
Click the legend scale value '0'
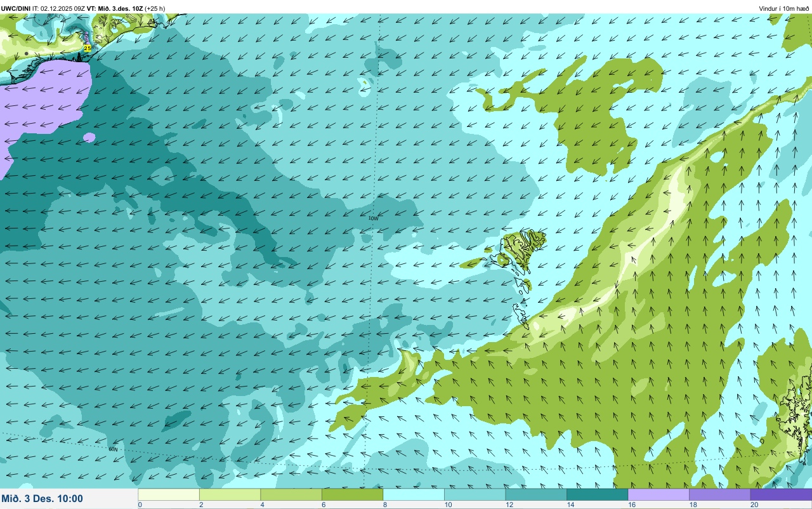(x=140, y=505)
